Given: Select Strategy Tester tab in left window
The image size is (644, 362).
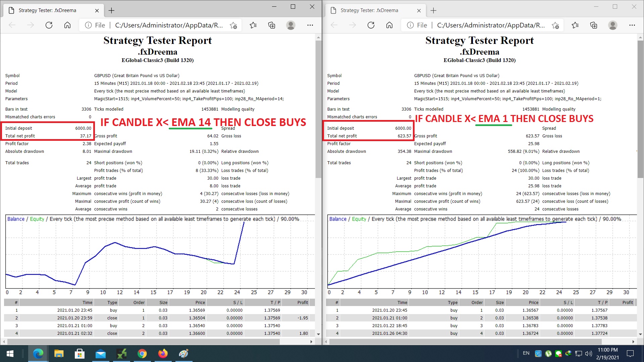Looking at the screenshot, I should [x=54, y=10].
